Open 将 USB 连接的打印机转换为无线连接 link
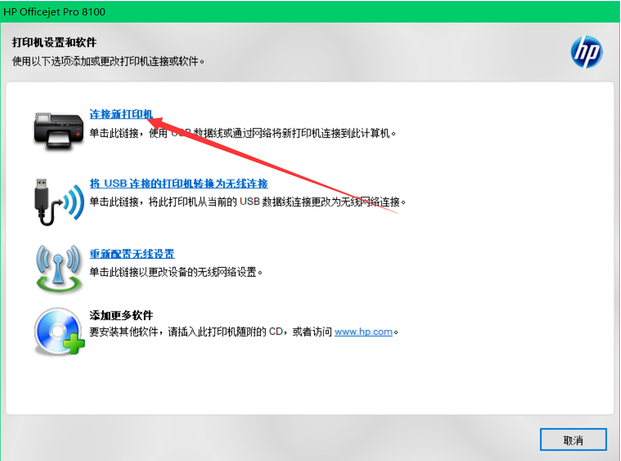Screen dimensions: 621x461 [x=179, y=183]
